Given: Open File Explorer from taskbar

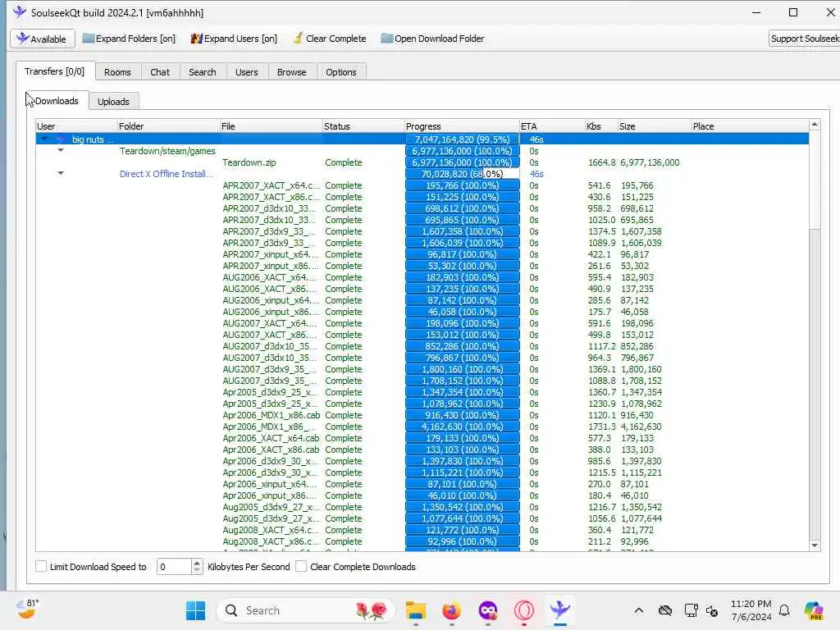Looking at the screenshot, I should [416, 610].
